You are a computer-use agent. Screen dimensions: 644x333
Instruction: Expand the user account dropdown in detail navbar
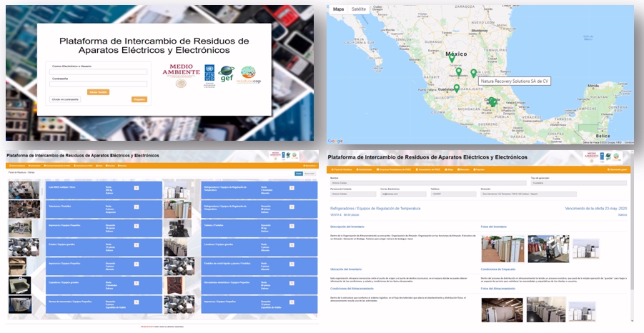click(x=618, y=169)
